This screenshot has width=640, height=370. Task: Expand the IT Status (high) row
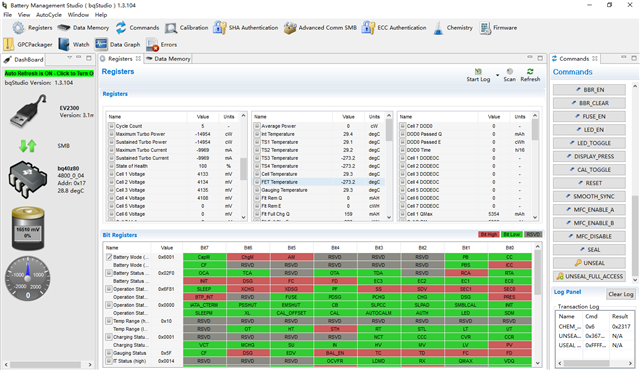tap(109, 361)
